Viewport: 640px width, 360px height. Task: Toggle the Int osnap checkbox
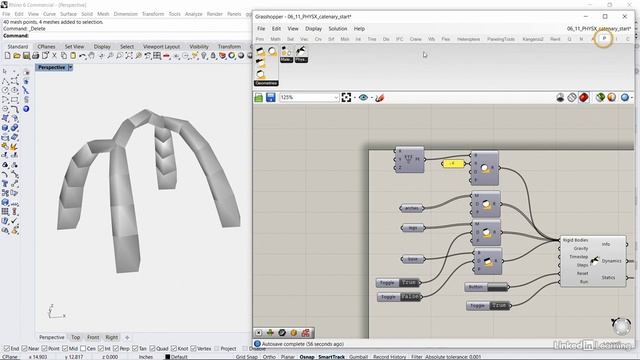pyautogui.click(x=101, y=349)
